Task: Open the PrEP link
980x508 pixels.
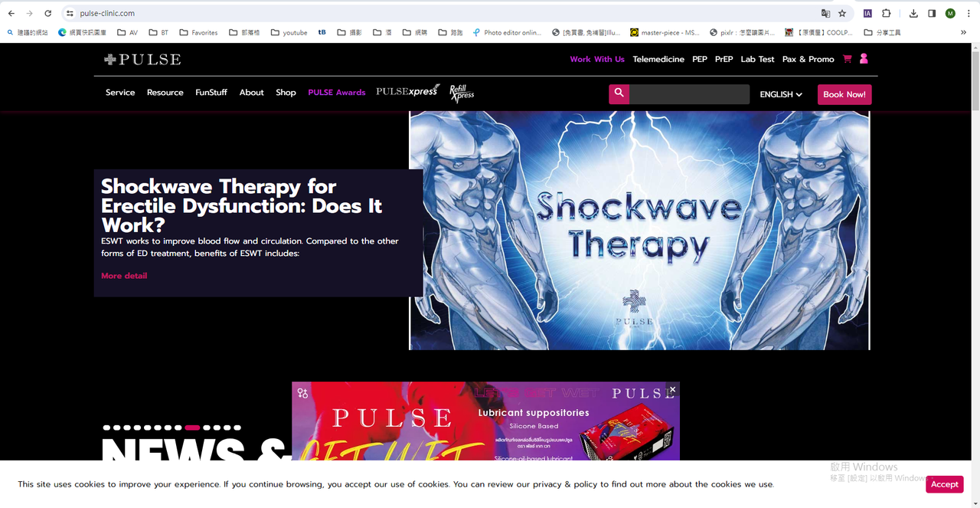Action: pos(724,59)
